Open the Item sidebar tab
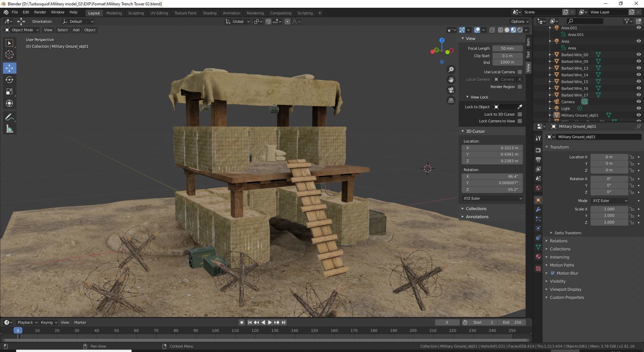The height and width of the screenshot is (352, 644). 528,42
